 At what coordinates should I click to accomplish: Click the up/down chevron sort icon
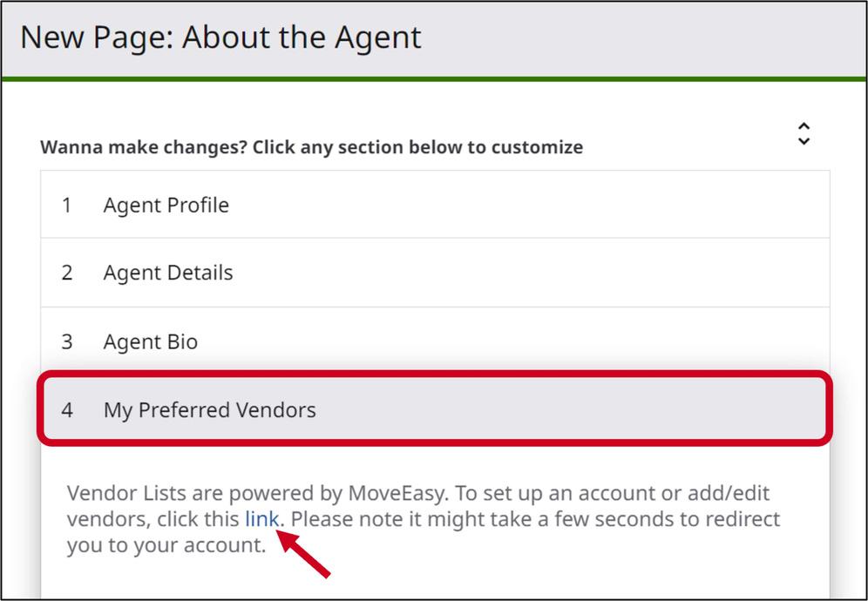tap(804, 133)
